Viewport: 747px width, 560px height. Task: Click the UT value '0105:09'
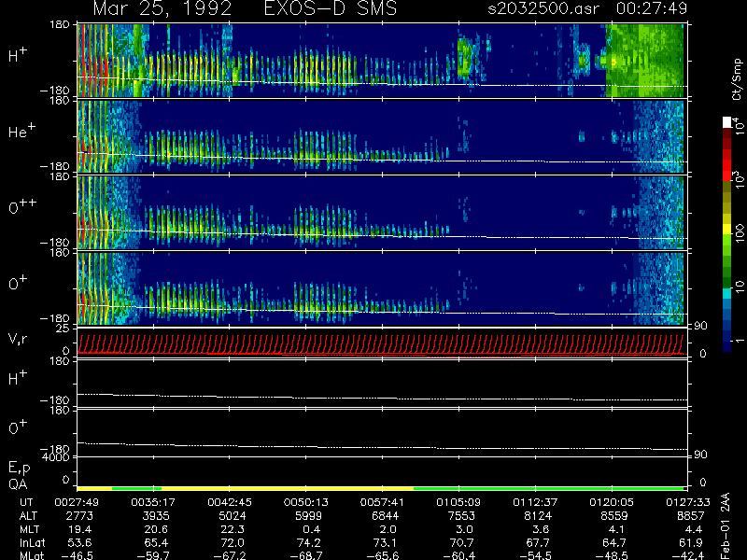coord(458,502)
